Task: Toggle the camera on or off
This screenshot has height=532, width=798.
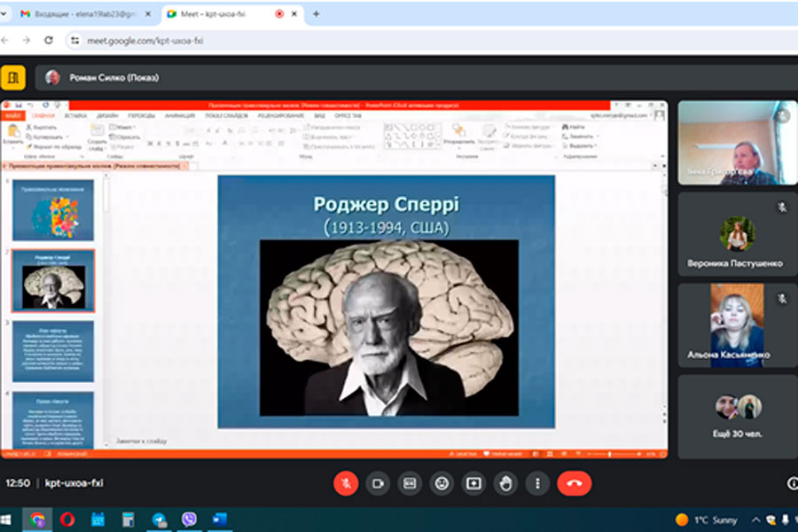Action: click(x=378, y=483)
